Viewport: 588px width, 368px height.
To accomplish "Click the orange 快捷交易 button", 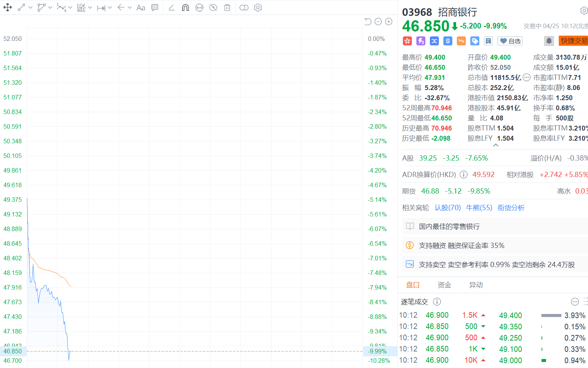I will [573, 41].
